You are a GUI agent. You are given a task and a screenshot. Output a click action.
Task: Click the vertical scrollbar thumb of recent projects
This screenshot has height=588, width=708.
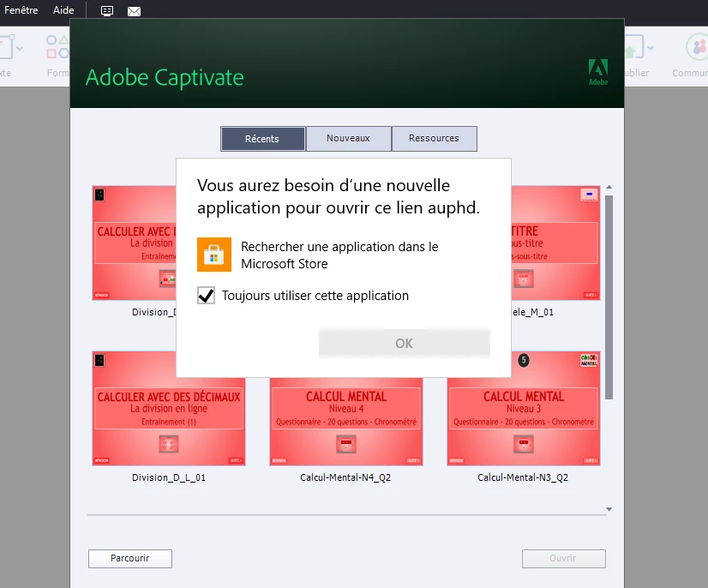tap(609, 297)
